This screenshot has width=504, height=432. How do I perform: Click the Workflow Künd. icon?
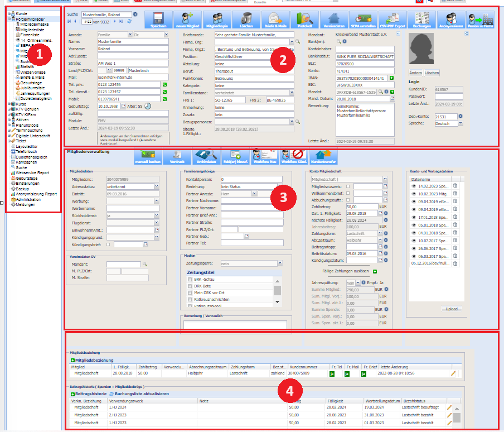294,157
